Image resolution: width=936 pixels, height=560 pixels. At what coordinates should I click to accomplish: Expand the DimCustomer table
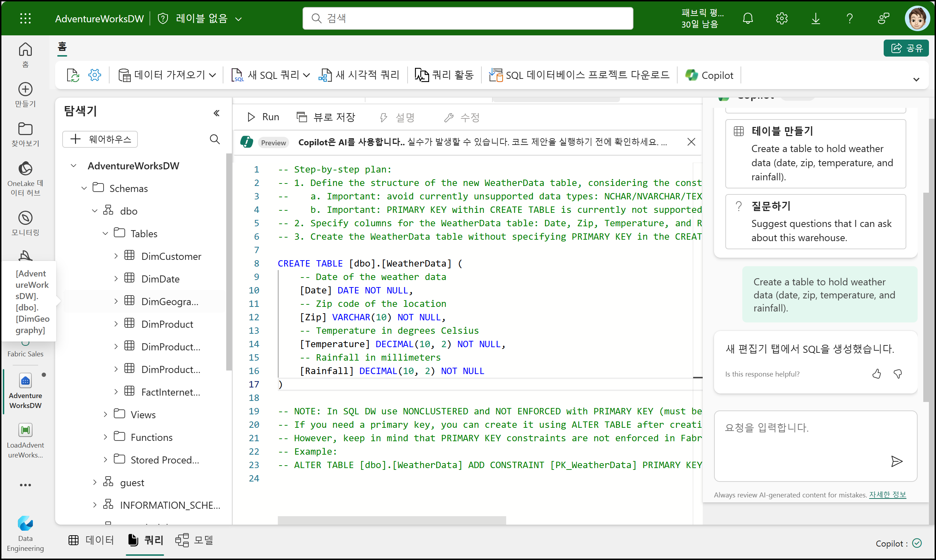point(116,256)
